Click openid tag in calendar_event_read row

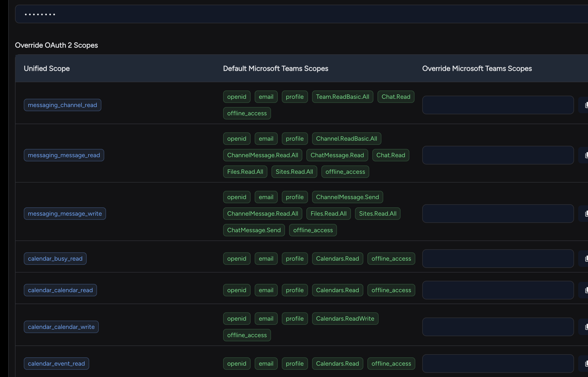pos(237,364)
